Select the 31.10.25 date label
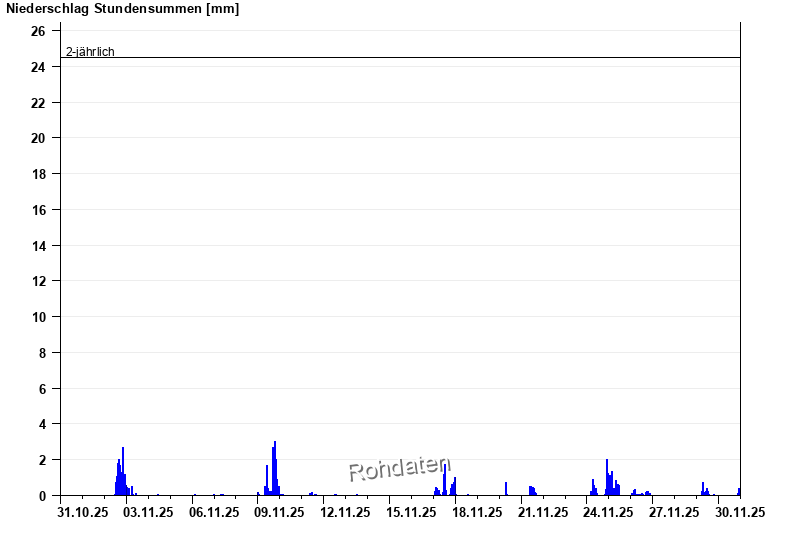This screenshot has height=550, width=800. pos(83,512)
